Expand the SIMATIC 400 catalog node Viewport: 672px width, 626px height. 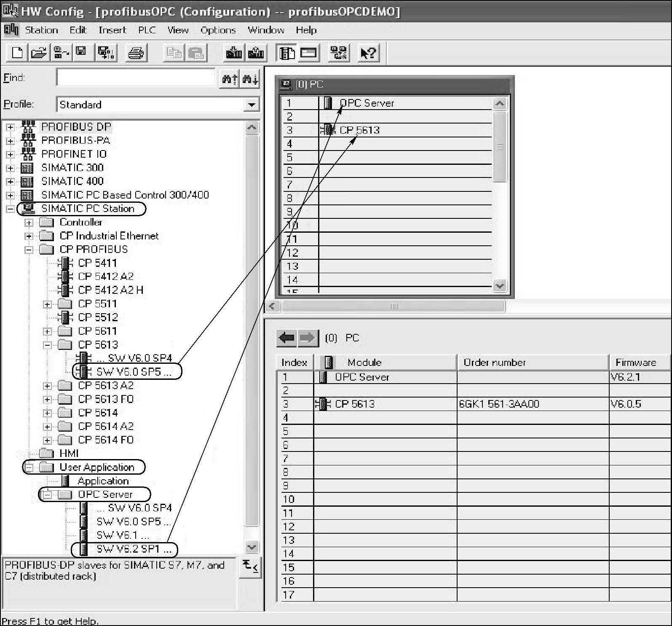10,181
